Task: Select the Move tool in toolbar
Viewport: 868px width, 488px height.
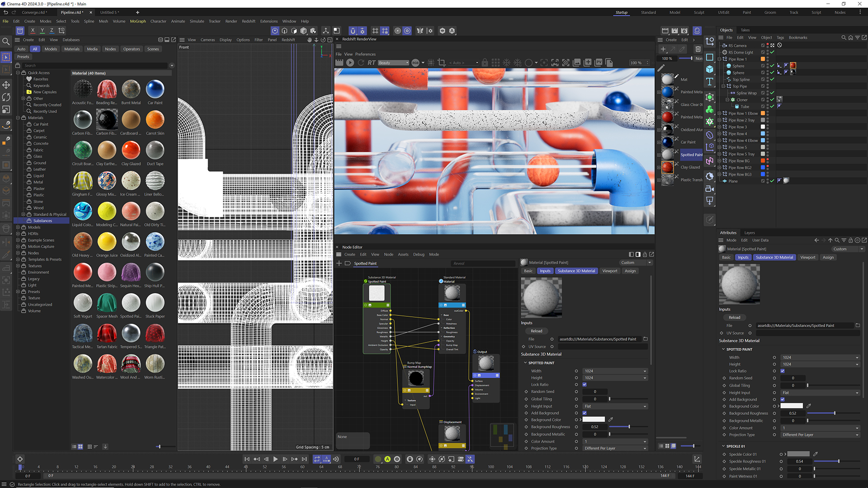Action: 7,85
